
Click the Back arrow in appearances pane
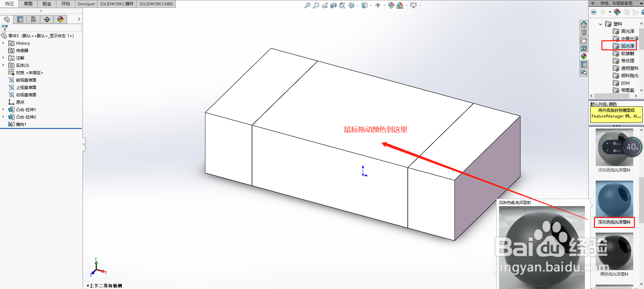(594, 12)
